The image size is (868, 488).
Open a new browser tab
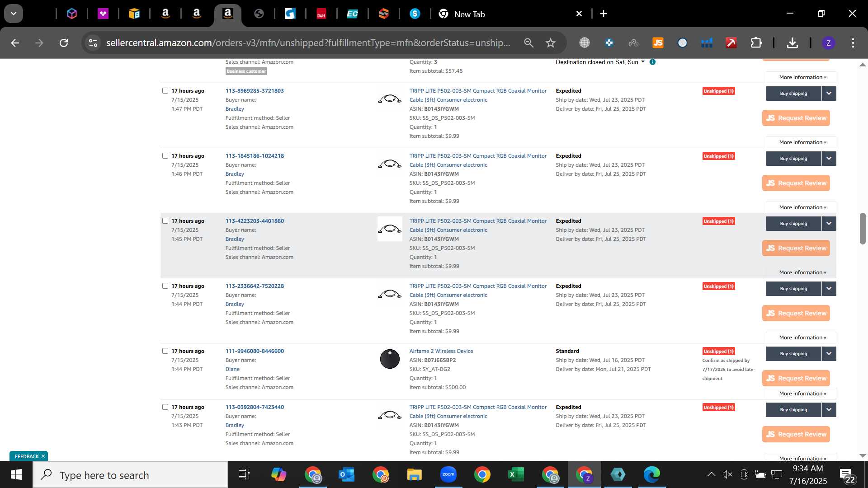pyautogui.click(x=603, y=14)
